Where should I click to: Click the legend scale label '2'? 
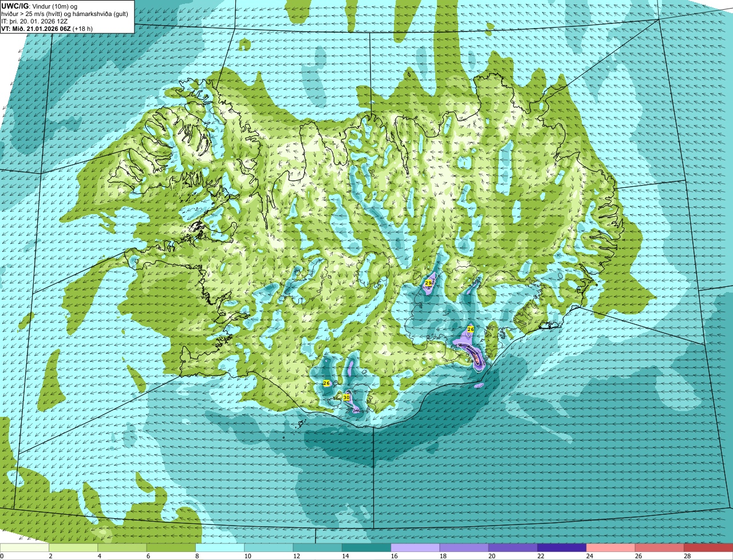tap(50, 556)
